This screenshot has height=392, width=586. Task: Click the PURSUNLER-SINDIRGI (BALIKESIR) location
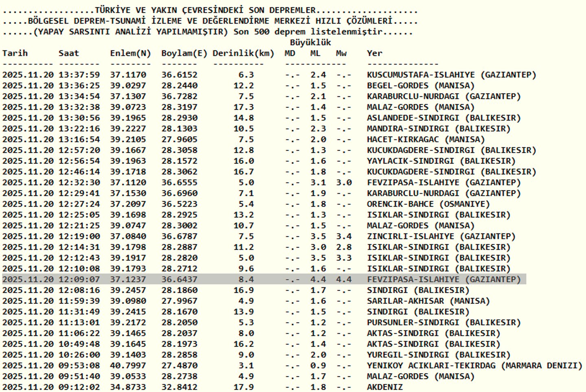444,322
